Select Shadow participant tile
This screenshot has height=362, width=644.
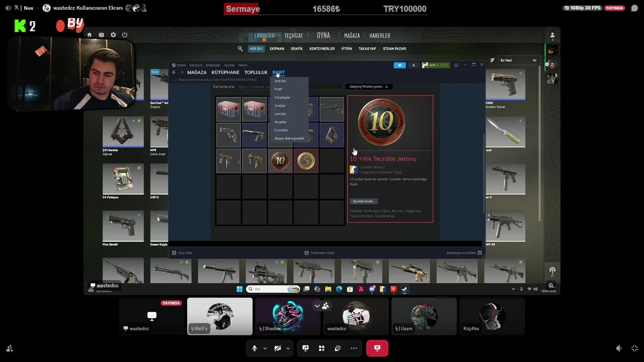pyautogui.click(x=288, y=316)
